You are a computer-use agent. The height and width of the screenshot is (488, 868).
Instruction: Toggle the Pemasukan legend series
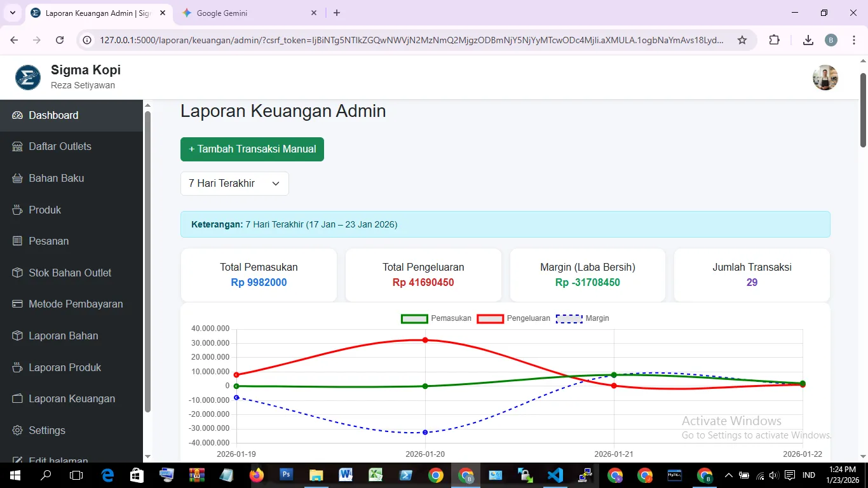(436, 318)
